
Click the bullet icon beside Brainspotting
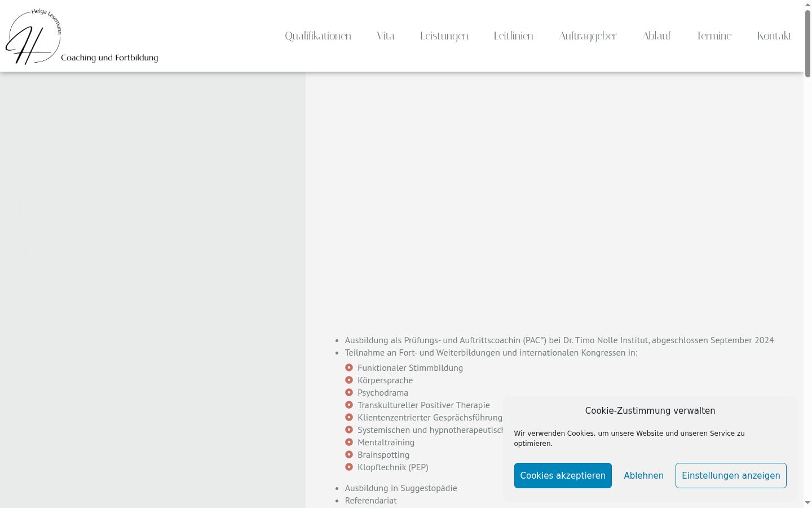[349, 454]
